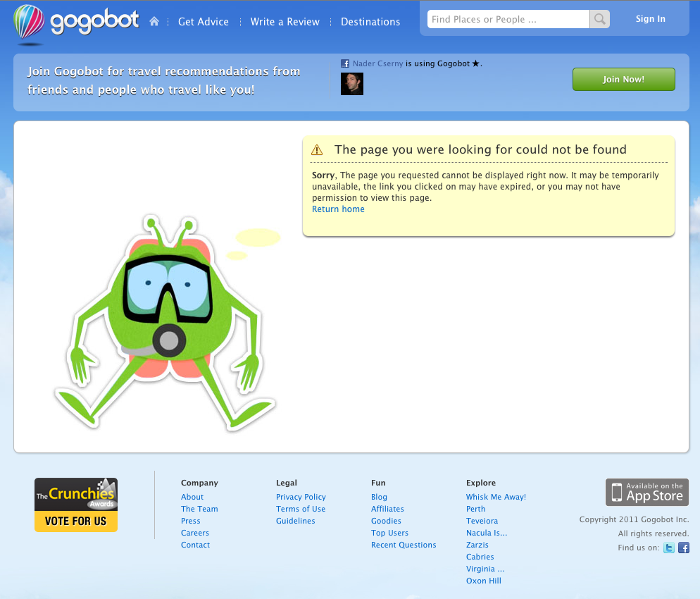700x599 pixels.
Task: Explore the Zarzis link
Action: [477, 545]
